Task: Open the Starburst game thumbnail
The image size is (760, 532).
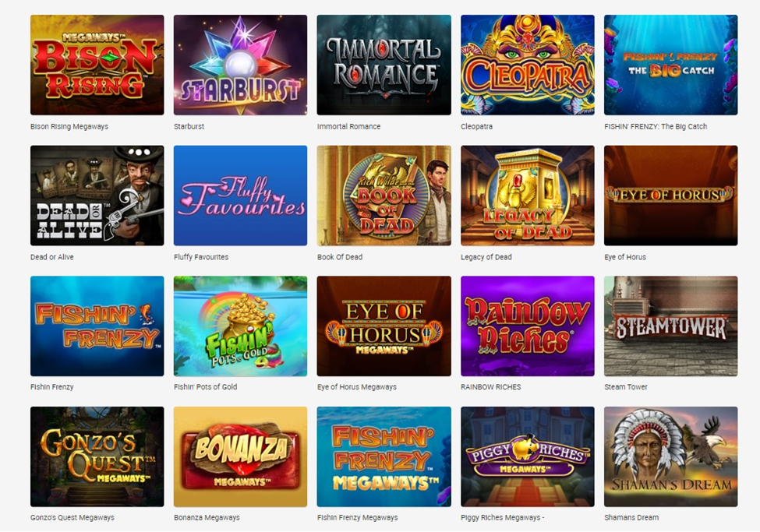Action: [x=240, y=65]
